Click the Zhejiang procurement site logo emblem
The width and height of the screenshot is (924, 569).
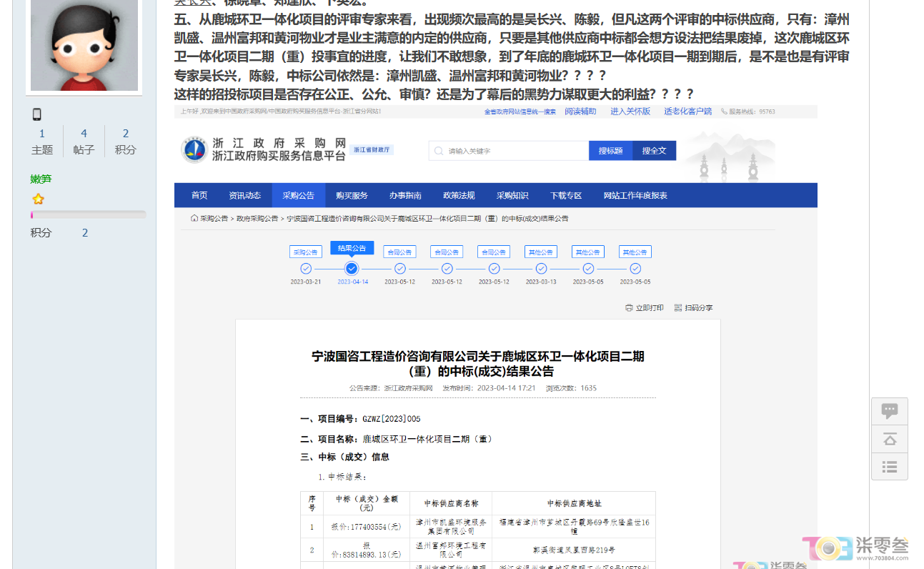coord(194,150)
